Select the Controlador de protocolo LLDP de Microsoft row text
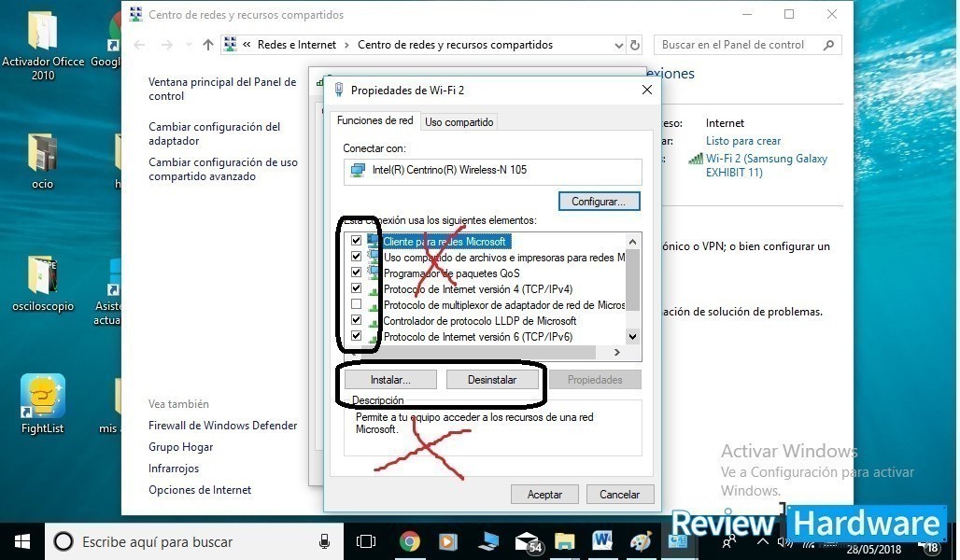 point(479,321)
